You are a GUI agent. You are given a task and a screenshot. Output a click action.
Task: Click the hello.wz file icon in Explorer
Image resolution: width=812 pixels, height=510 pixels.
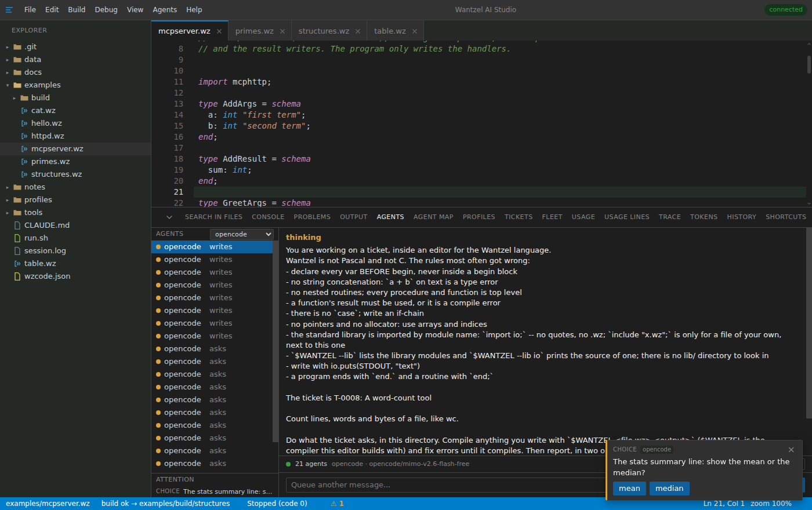24,123
